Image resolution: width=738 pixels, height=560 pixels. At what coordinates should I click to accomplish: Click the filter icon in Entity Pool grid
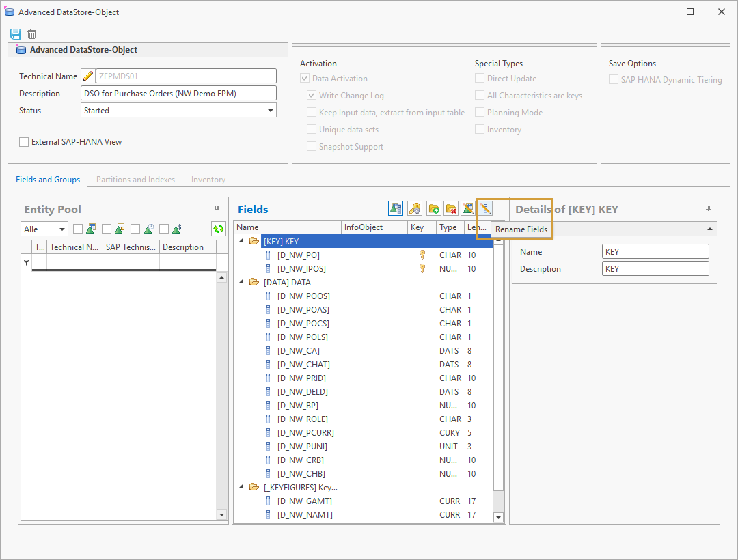(x=26, y=262)
